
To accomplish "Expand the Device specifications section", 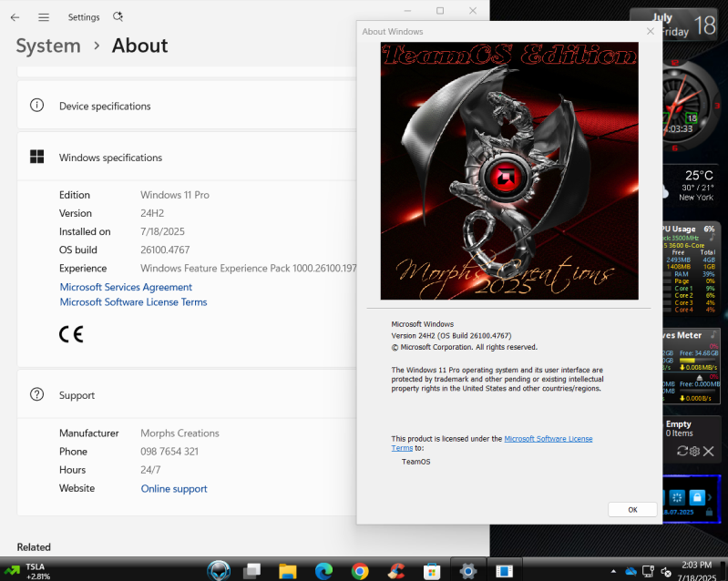I will coord(187,106).
